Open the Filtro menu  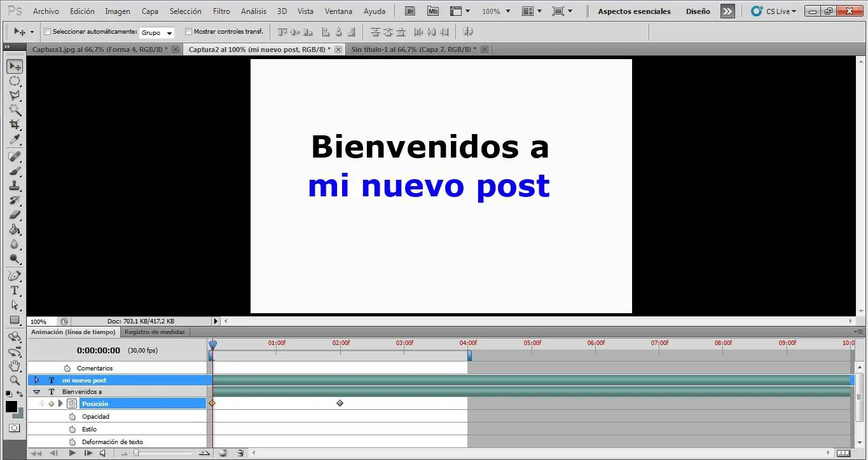click(x=222, y=11)
